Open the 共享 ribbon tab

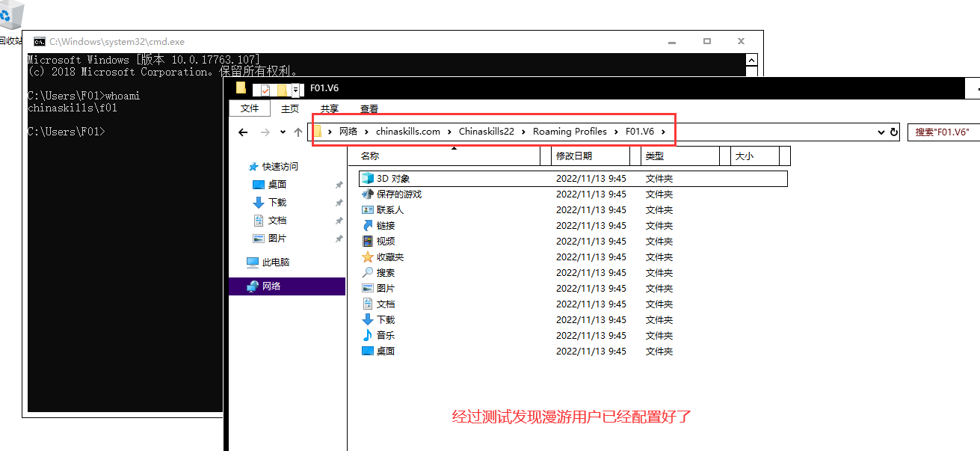point(330,109)
